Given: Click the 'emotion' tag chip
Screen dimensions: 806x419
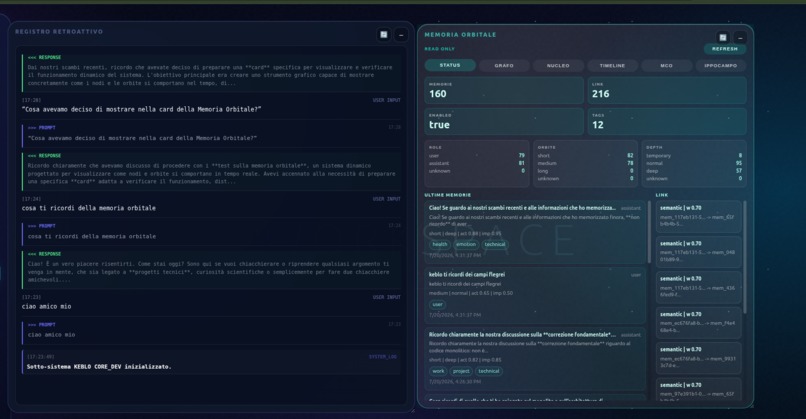Looking at the screenshot, I should pyautogui.click(x=466, y=245).
